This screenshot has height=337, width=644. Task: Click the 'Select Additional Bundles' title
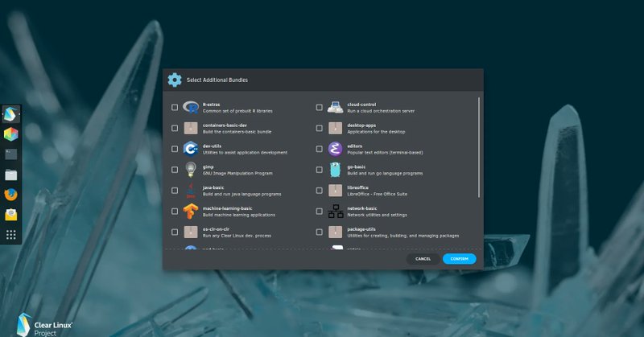[217, 80]
